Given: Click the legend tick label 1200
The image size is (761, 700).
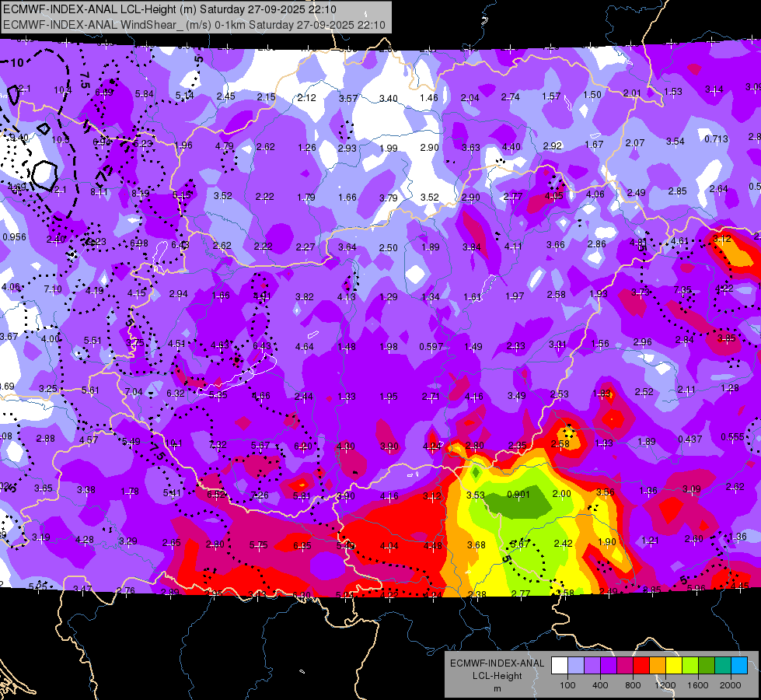Looking at the screenshot, I should (x=665, y=685).
